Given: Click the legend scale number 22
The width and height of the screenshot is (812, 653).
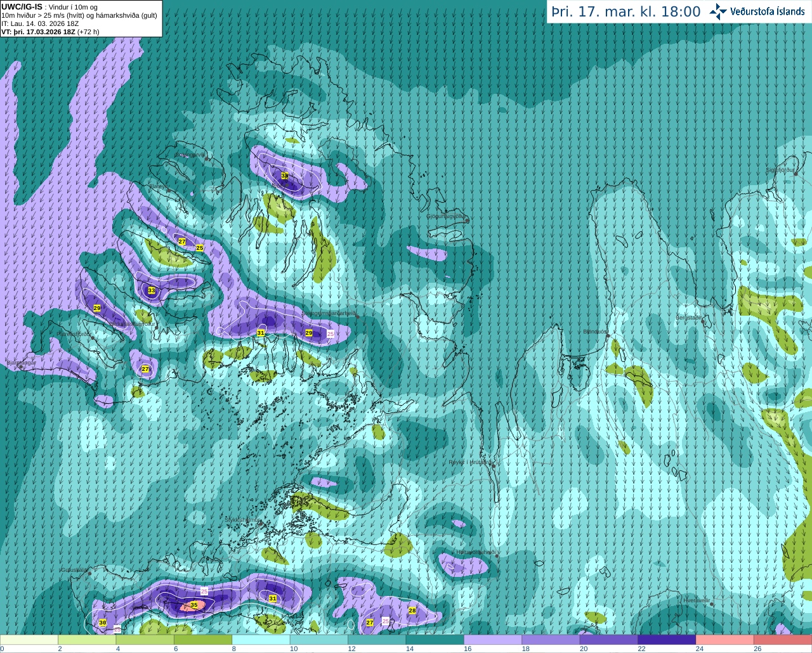Looking at the screenshot, I should pos(641,649).
